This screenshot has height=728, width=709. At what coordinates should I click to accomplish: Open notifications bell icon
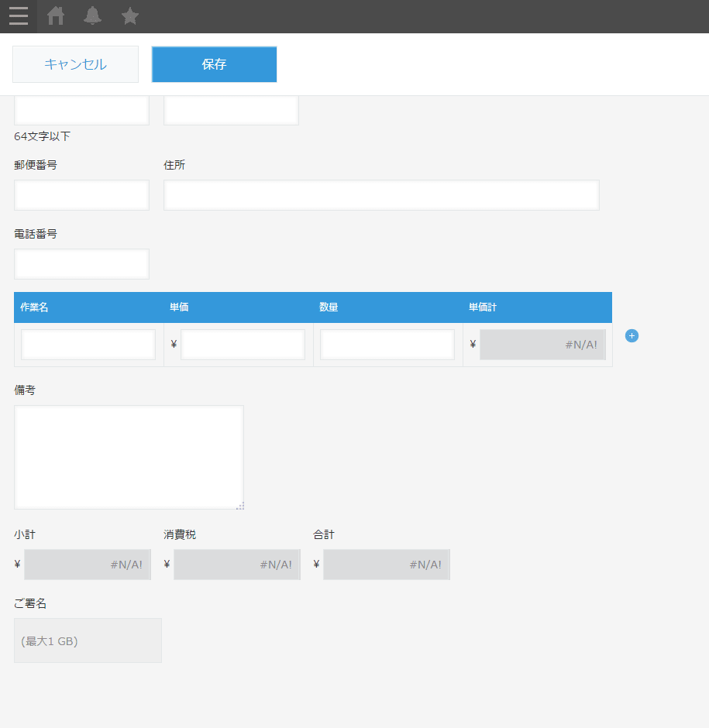tap(93, 16)
